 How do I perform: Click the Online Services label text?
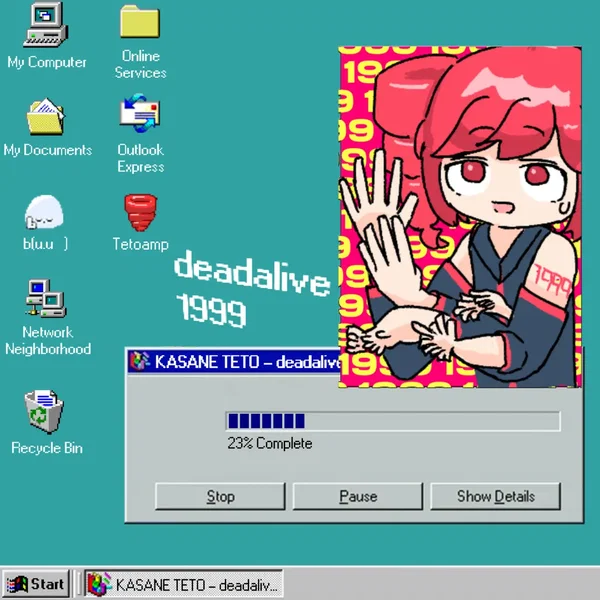click(140, 64)
